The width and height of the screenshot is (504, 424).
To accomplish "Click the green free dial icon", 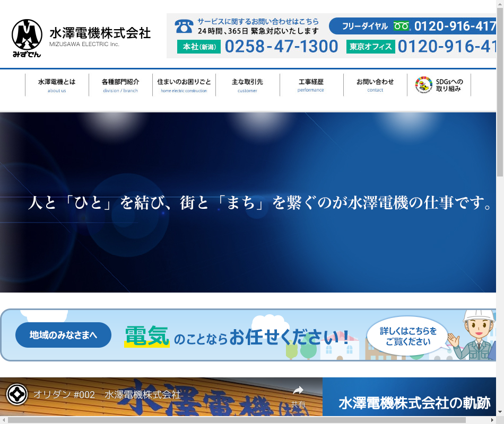I will [x=401, y=26].
